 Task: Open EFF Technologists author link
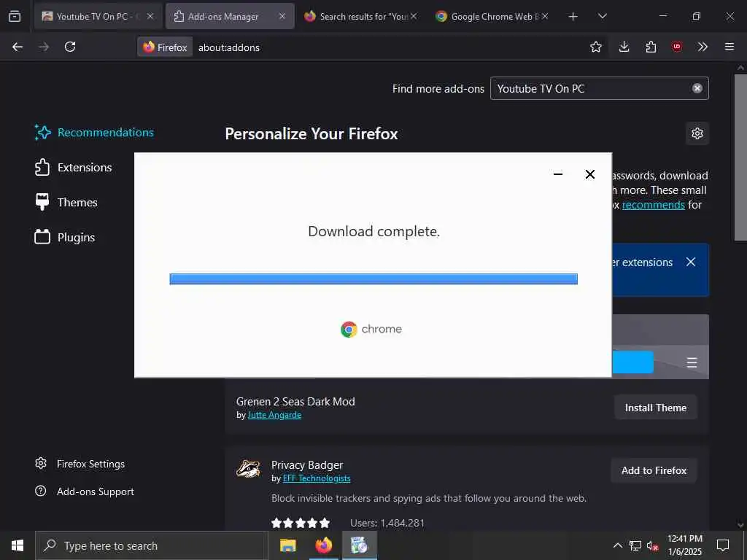[x=317, y=478]
